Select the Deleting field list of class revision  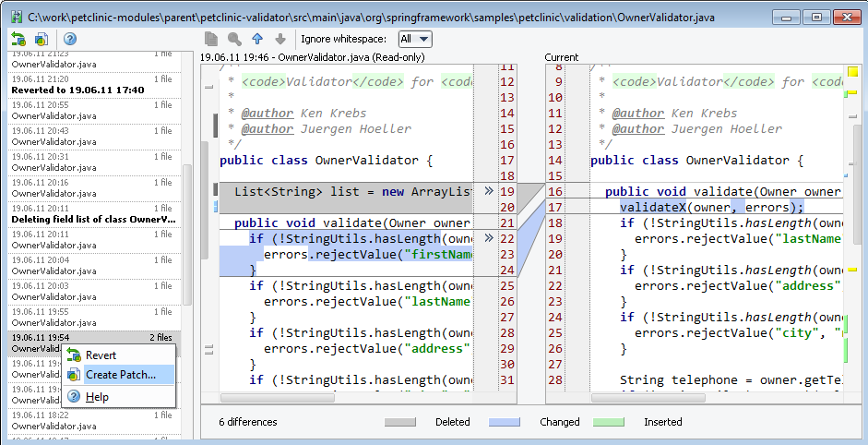(x=94, y=214)
